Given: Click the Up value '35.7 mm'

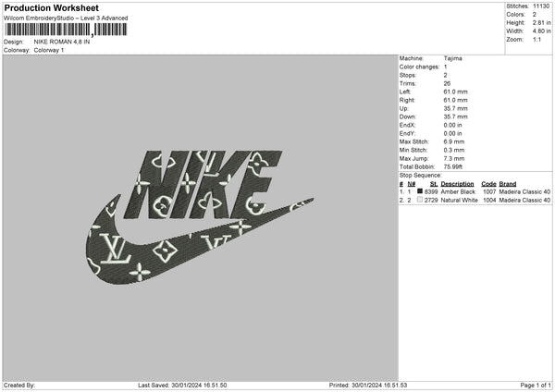Looking at the screenshot, I should point(455,108).
